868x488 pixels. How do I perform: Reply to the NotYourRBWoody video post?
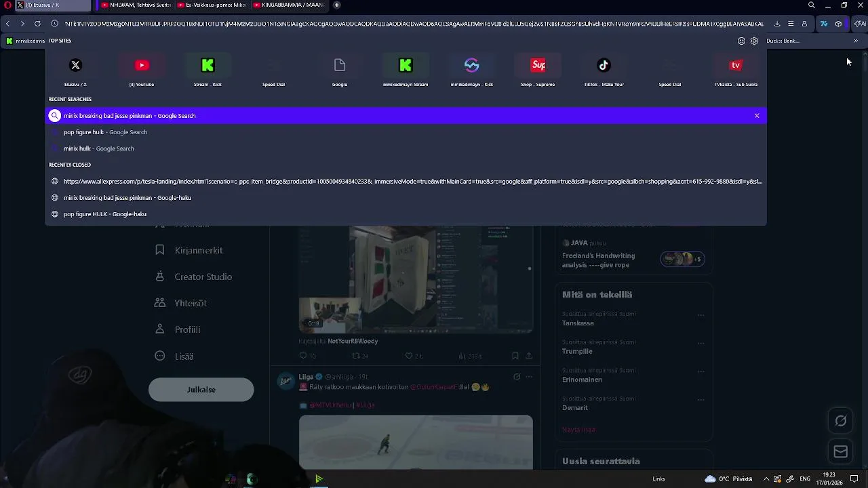[307, 356]
